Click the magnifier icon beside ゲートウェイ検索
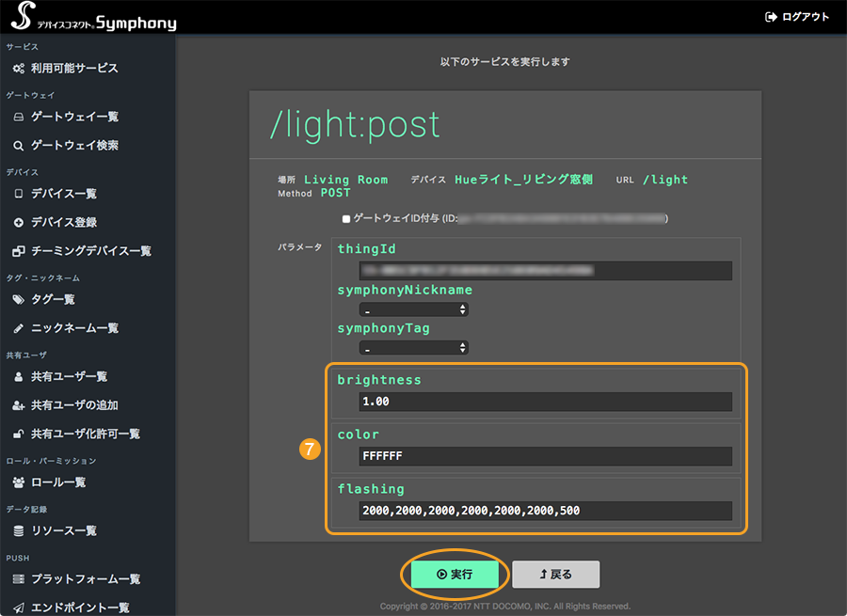Image resolution: width=847 pixels, height=616 pixels. pyautogui.click(x=19, y=146)
